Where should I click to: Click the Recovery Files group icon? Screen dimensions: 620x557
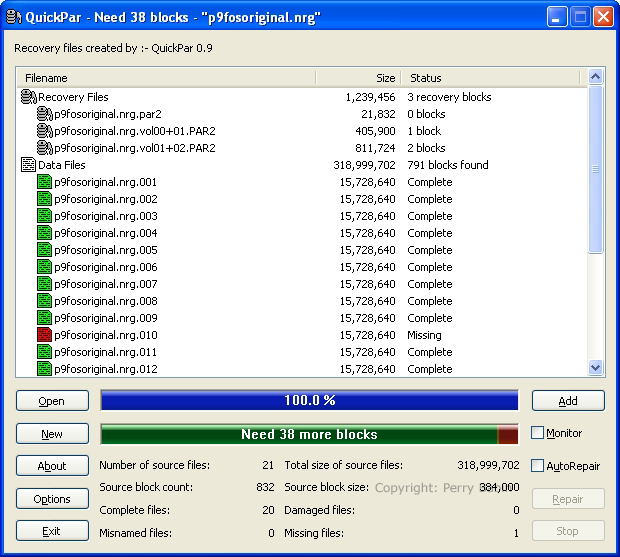[x=28, y=97]
